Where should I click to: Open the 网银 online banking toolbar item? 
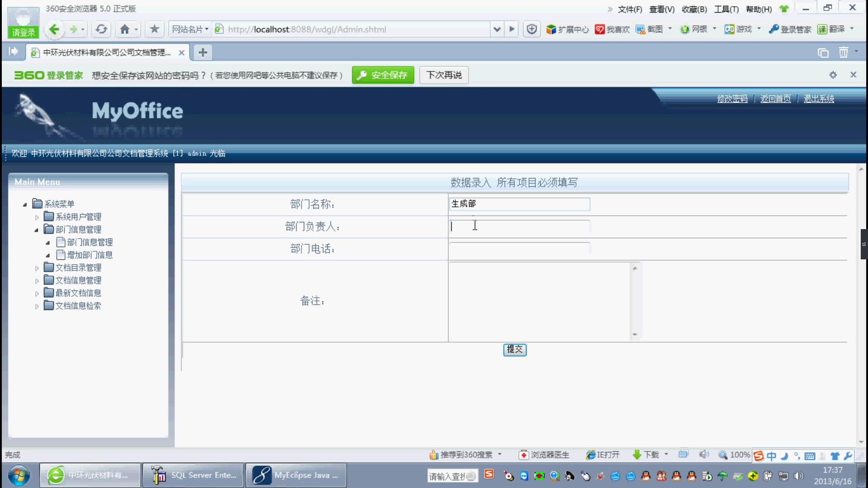click(x=694, y=29)
